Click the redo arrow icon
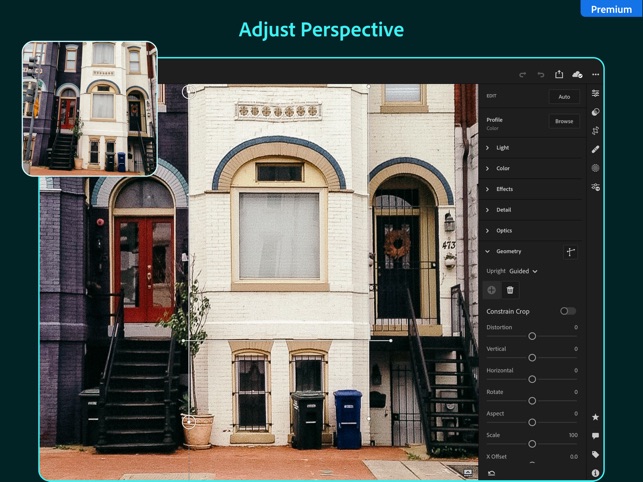The image size is (643, 482). coord(522,74)
